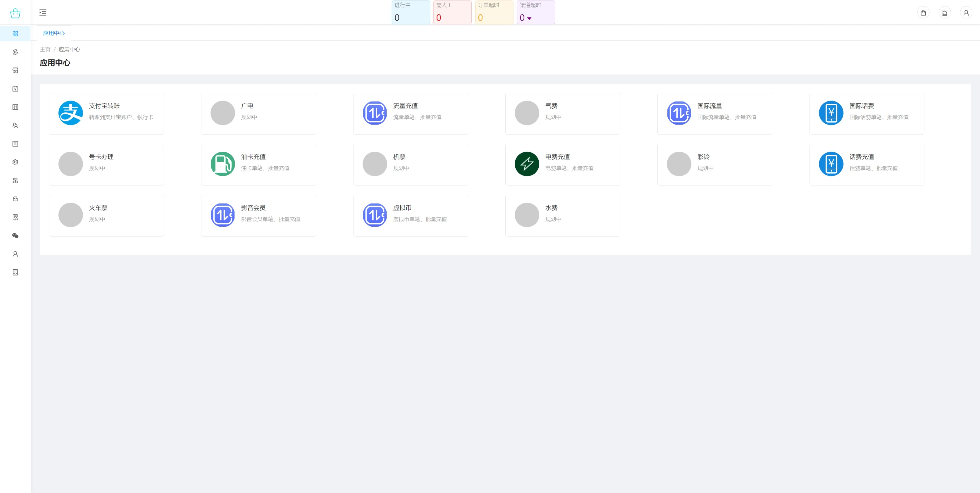980x493 pixels.
Task: Select the app center grid sidebar icon
Action: 15,34
